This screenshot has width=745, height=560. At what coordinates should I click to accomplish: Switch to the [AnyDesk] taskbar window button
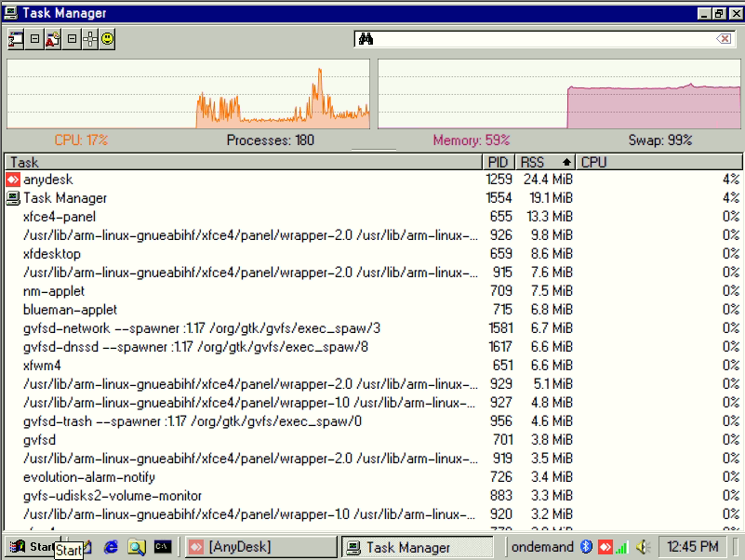(x=260, y=547)
